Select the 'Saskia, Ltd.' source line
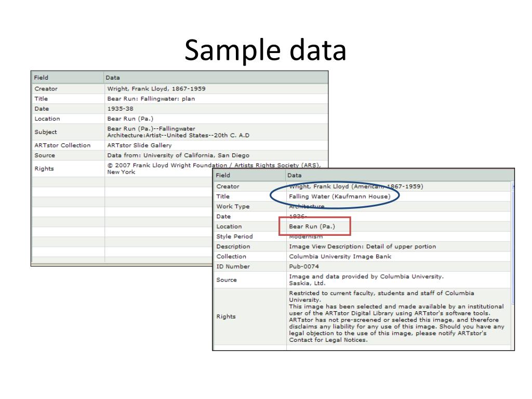Viewport: 532px width, 399px height. pos(307,283)
